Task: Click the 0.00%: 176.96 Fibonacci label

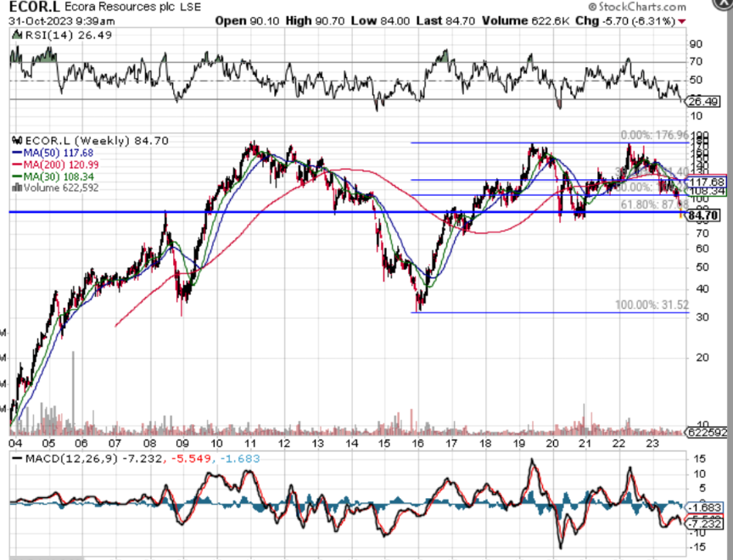Action: coord(654,136)
